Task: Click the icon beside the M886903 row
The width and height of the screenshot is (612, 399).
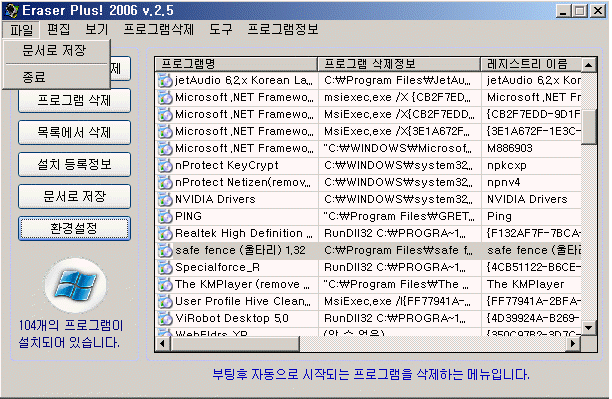Action: [165, 149]
